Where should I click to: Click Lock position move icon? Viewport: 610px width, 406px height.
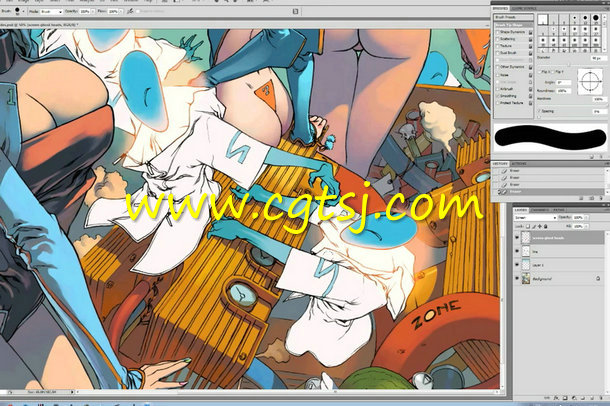coord(540,226)
